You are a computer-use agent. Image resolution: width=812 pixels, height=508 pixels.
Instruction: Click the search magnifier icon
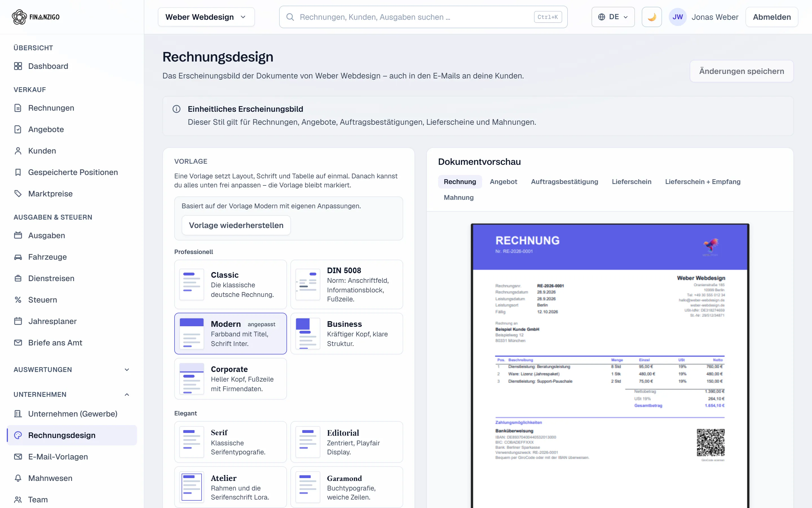[290, 17]
